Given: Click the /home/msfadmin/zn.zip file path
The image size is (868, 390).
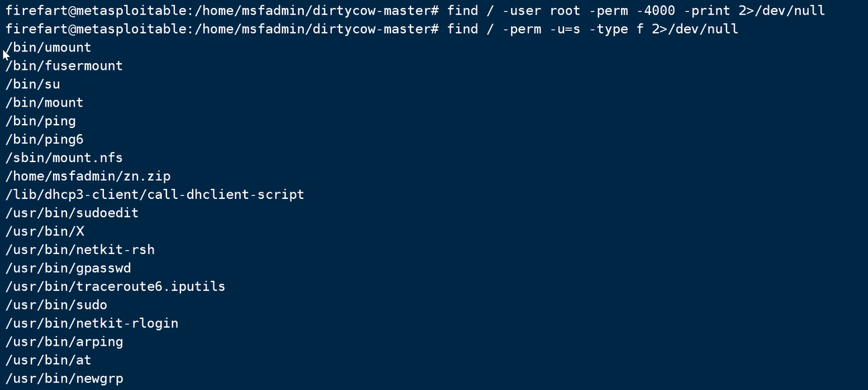Looking at the screenshot, I should [x=88, y=176].
